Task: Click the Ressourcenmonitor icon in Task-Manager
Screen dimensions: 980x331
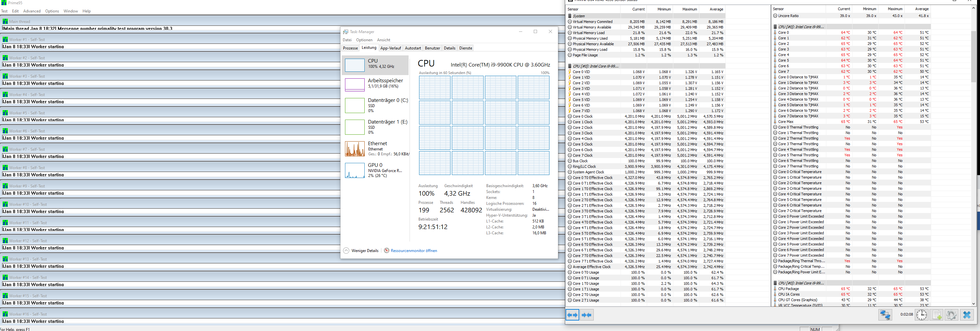Action: coord(387,250)
